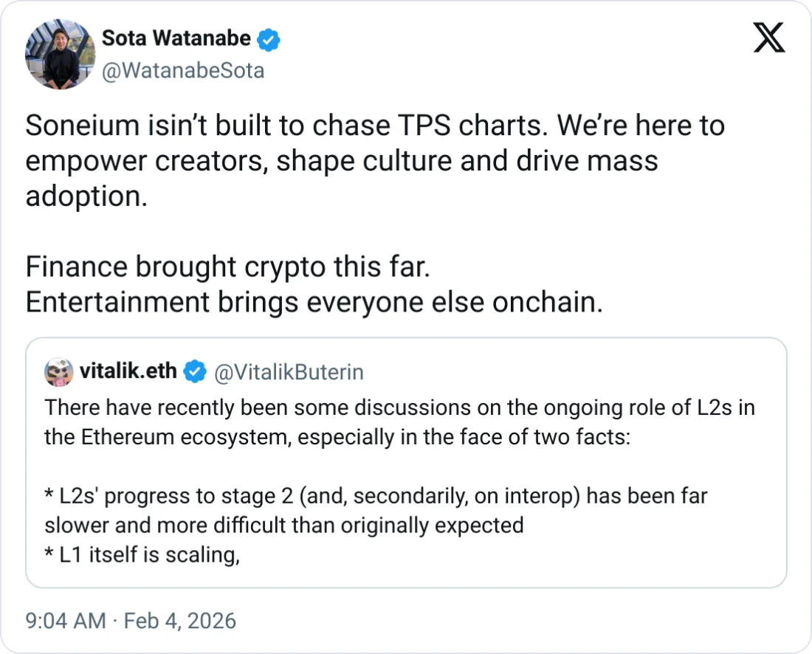The height and width of the screenshot is (654, 812).
Task: Click Sota Watanabe's verified badge
Action: tap(270, 40)
